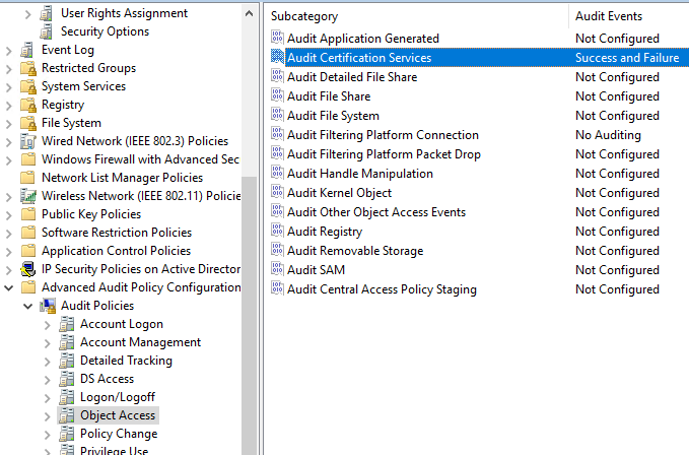The height and width of the screenshot is (456, 690).
Task: Click the Windows Firewall with Advanced Security icon
Action: click(x=29, y=160)
